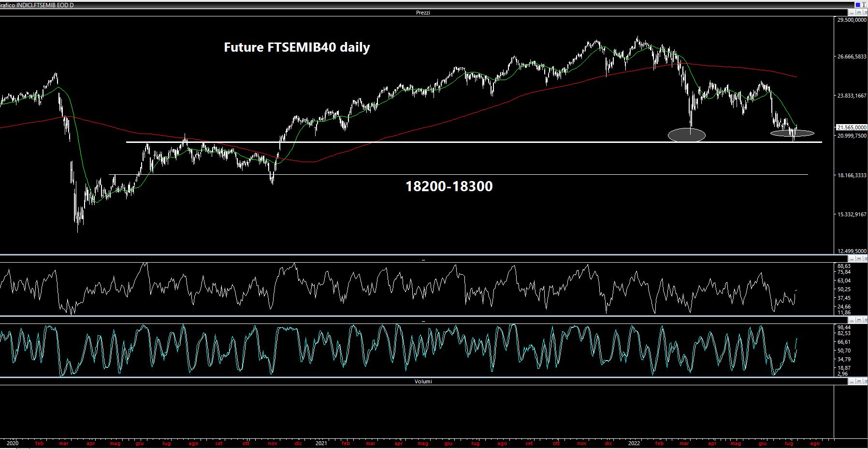Click the 2,96 stochastic scale value
This screenshot has height=449, width=868.
click(842, 374)
